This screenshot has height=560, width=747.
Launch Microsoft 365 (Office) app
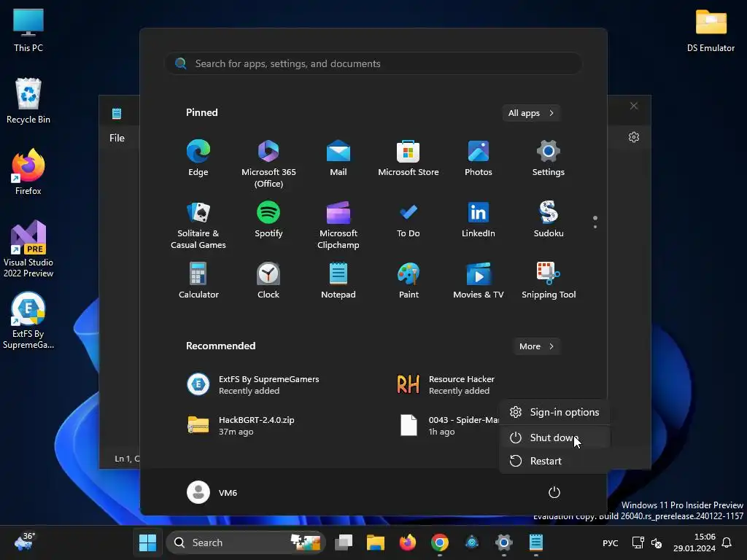point(268,164)
